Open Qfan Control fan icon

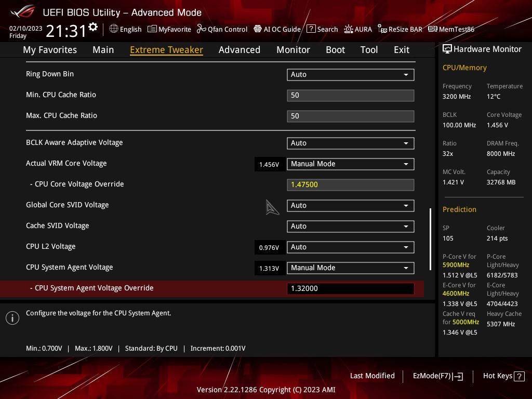pyautogui.click(x=201, y=29)
